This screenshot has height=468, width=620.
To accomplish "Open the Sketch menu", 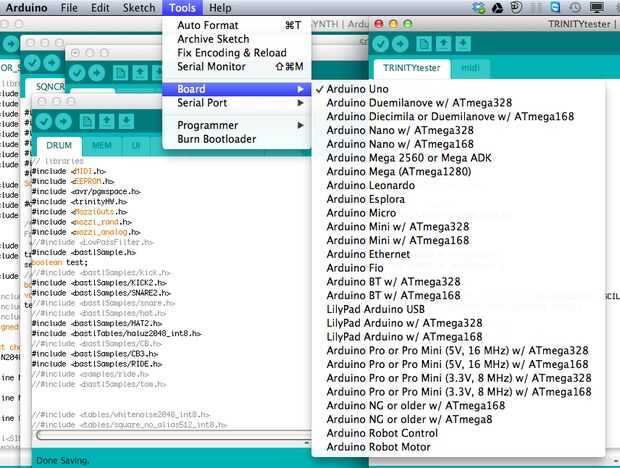I will [x=139, y=8].
